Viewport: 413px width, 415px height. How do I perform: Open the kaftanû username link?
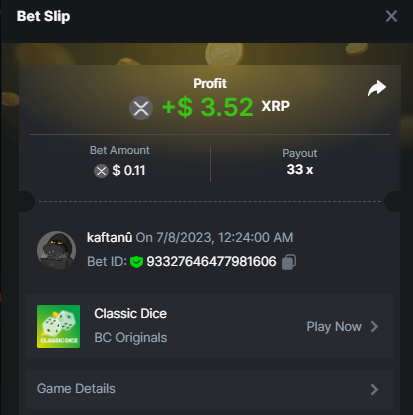pos(109,238)
